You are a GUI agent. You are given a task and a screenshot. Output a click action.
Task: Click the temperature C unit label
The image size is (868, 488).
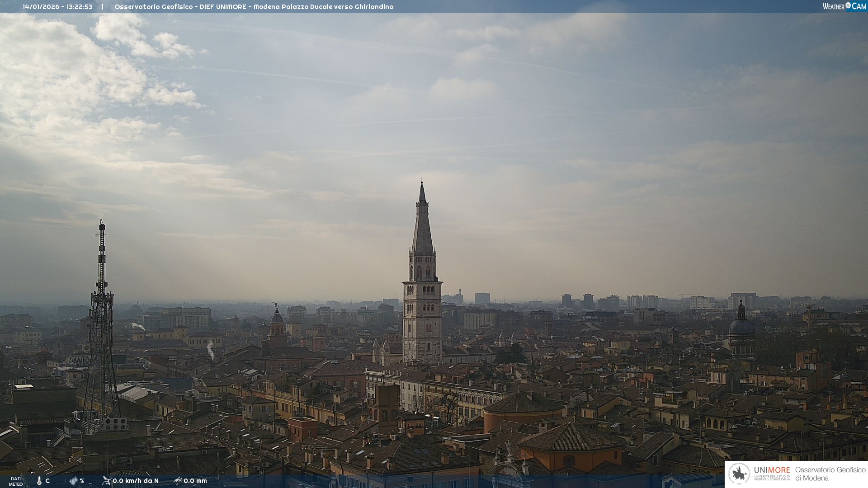[47, 481]
